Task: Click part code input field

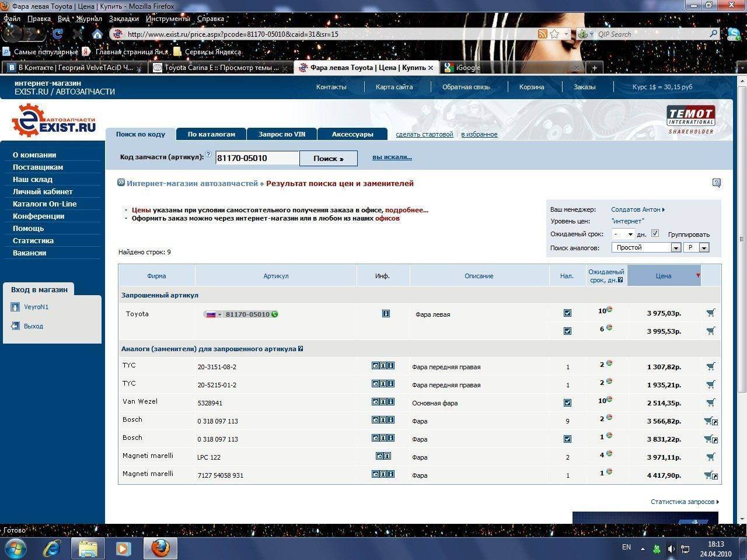Action: coord(257,158)
